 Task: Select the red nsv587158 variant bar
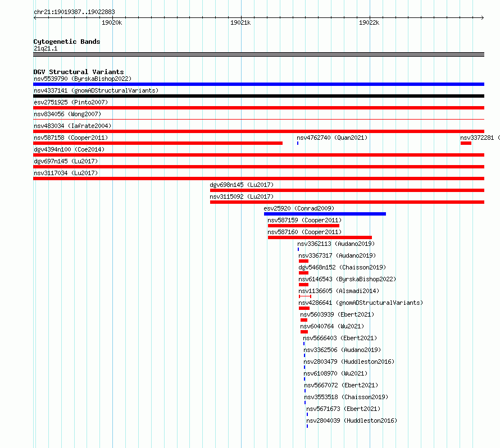[158, 143]
